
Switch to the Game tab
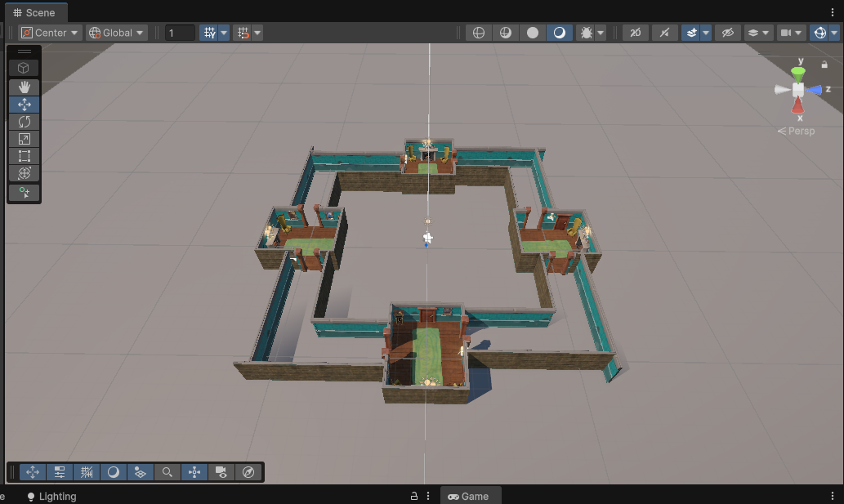(469, 496)
